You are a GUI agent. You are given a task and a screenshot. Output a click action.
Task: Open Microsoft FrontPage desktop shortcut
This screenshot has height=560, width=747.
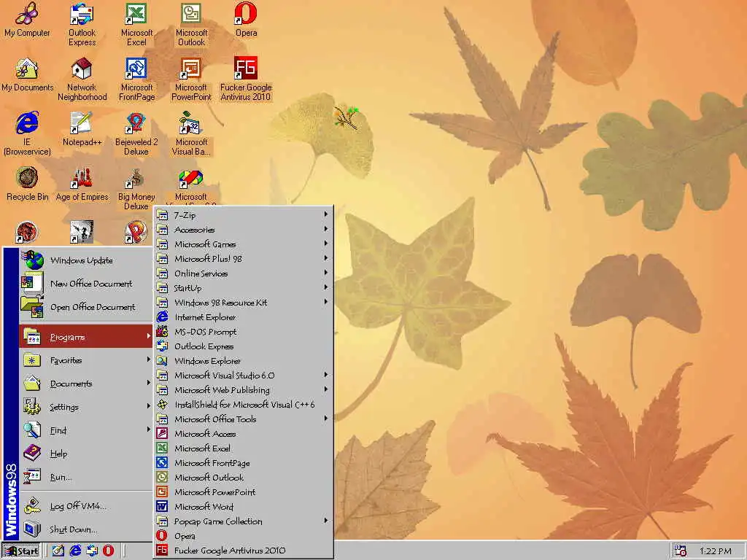(136, 79)
